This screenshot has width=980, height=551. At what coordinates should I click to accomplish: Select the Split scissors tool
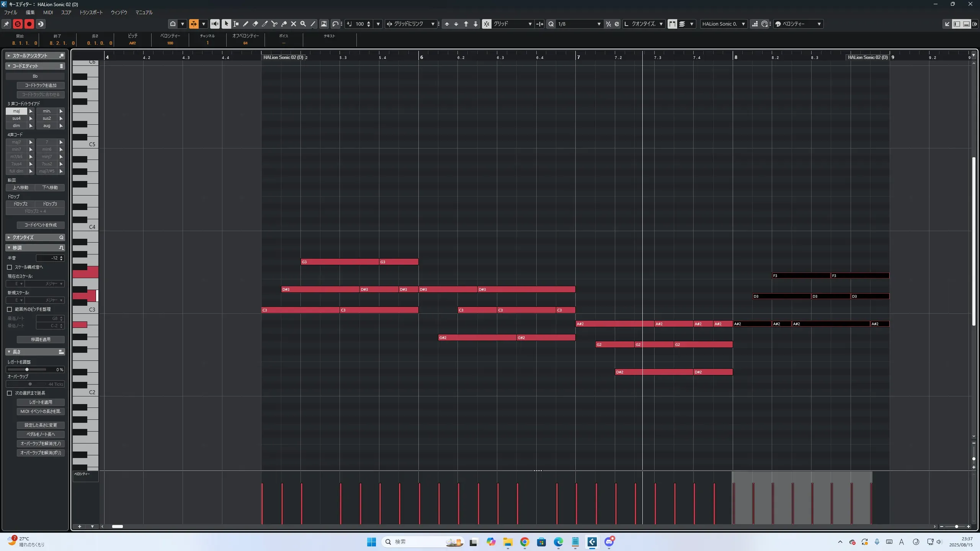coord(274,24)
